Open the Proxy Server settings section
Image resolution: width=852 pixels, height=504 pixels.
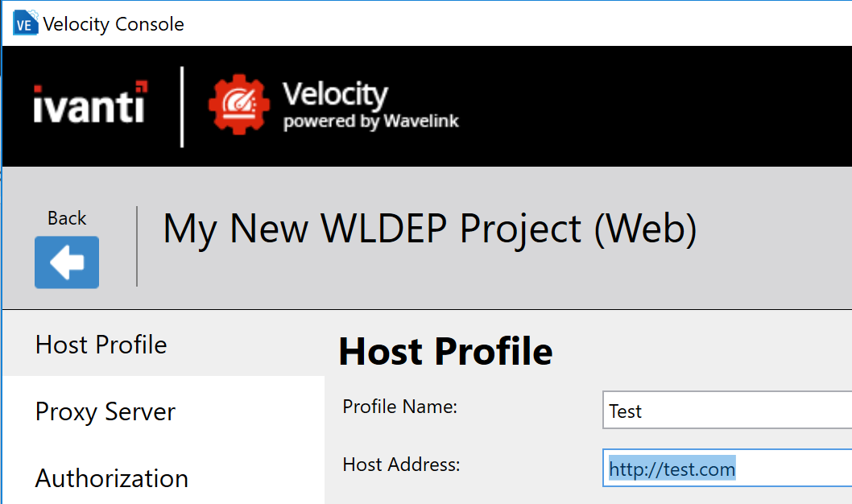click(x=105, y=412)
